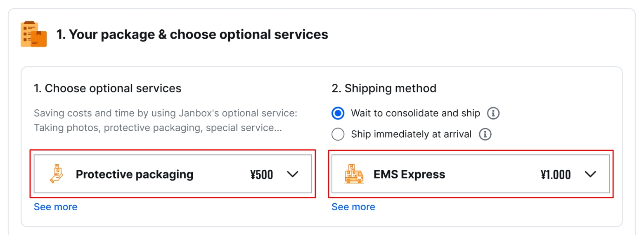Open the EMS Express dropdown by its label
The image size is (644, 235).
[409, 174]
